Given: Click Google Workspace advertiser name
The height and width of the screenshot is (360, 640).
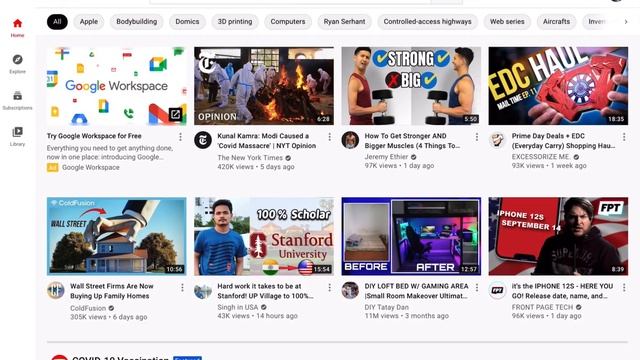Looking at the screenshot, I should [91, 167].
